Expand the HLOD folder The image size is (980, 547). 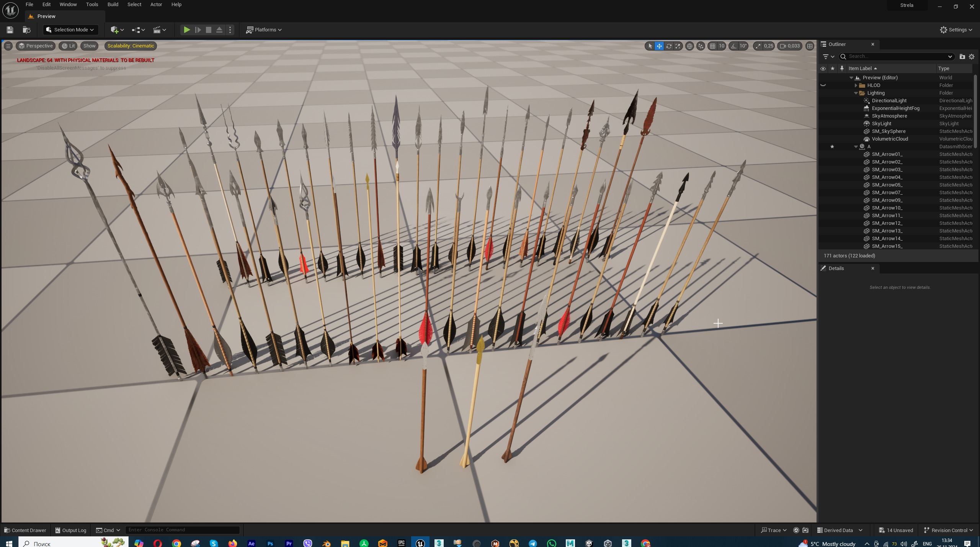click(856, 85)
